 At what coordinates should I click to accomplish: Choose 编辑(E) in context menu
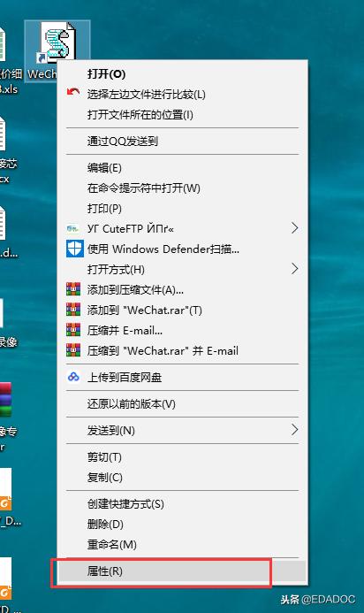pyautogui.click(x=182, y=168)
